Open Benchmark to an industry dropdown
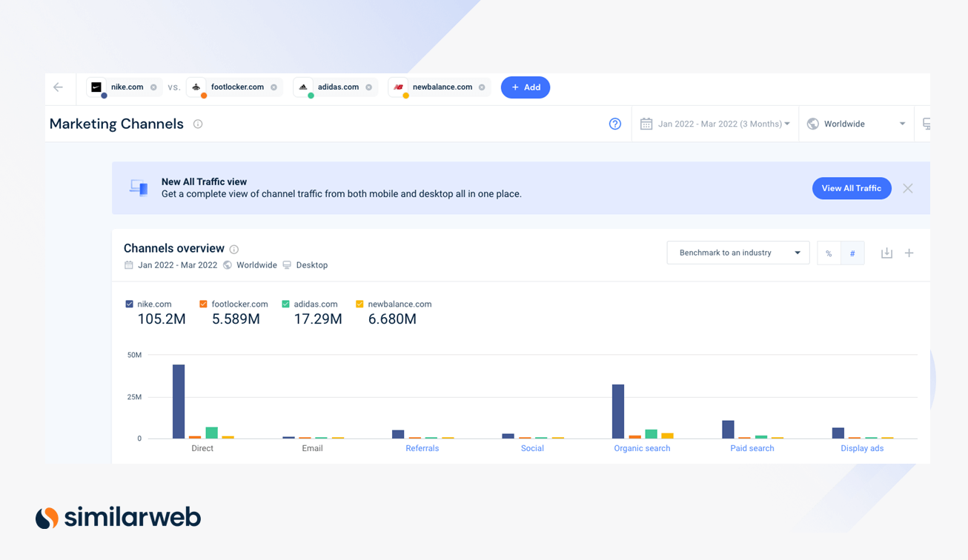This screenshot has height=560, width=968. tap(738, 253)
